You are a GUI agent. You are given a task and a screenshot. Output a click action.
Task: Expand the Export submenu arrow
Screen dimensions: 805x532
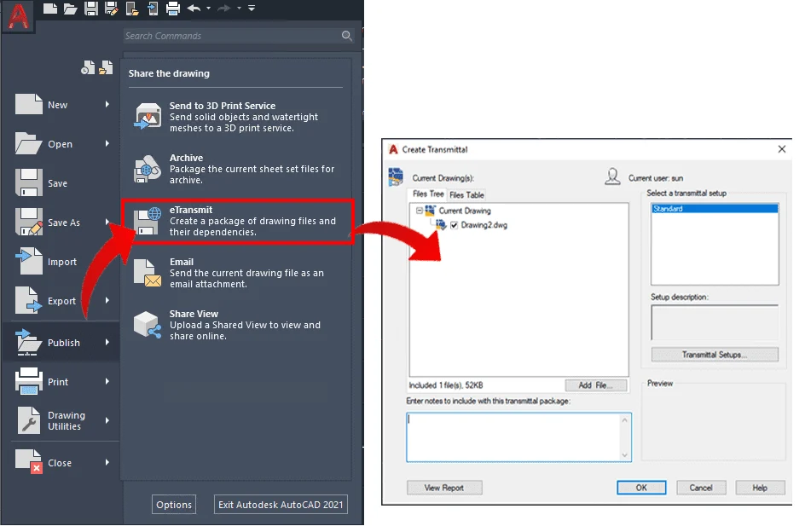[107, 300]
